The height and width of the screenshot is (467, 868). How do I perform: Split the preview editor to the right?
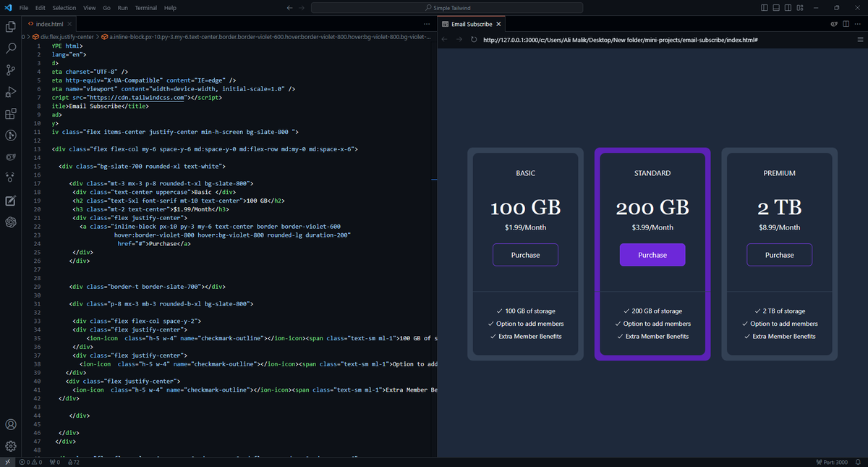pyautogui.click(x=846, y=24)
